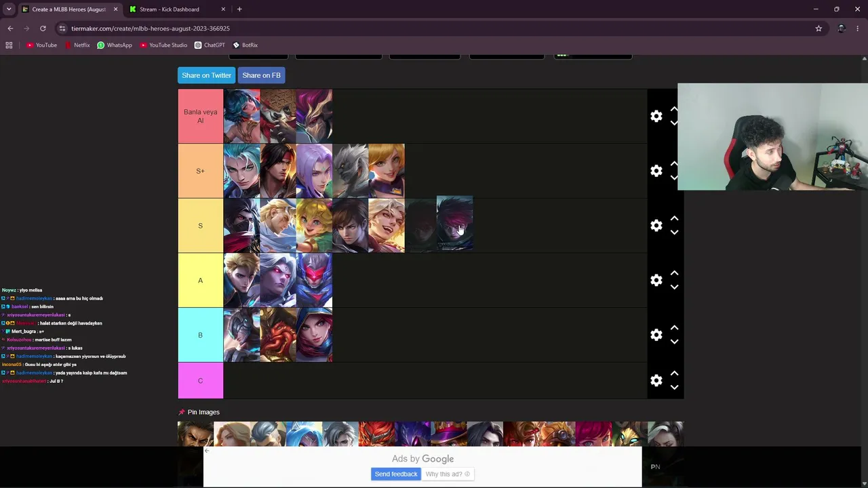Go back to the previous page
The image size is (868, 488).
click(x=10, y=28)
